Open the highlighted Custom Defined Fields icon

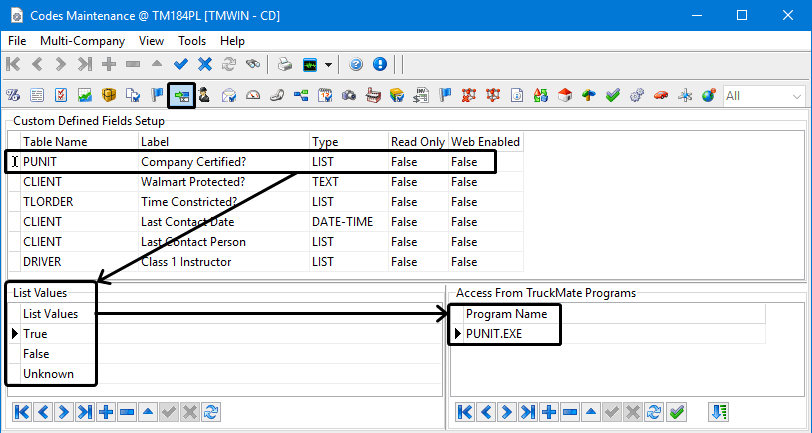pyautogui.click(x=181, y=96)
